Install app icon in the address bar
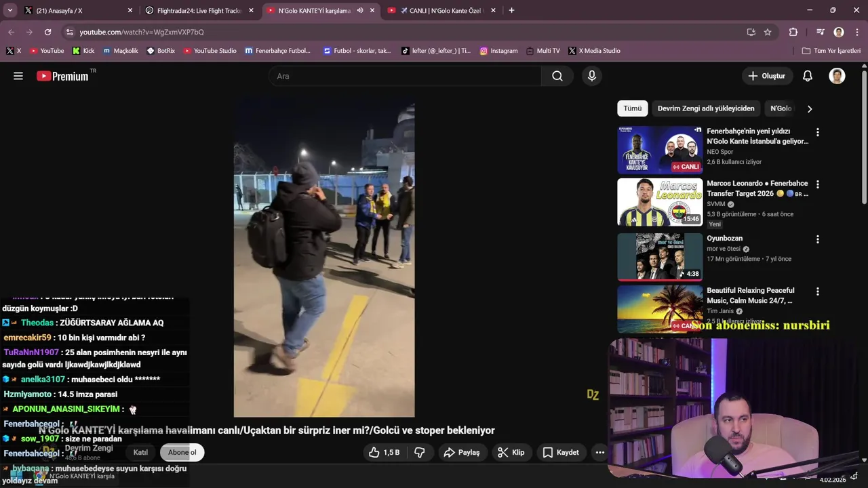The width and height of the screenshot is (868, 488). click(x=751, y=32)
